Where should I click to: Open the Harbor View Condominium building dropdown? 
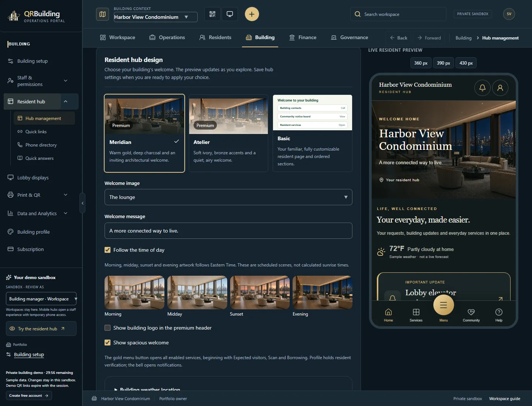coord(156,17)
